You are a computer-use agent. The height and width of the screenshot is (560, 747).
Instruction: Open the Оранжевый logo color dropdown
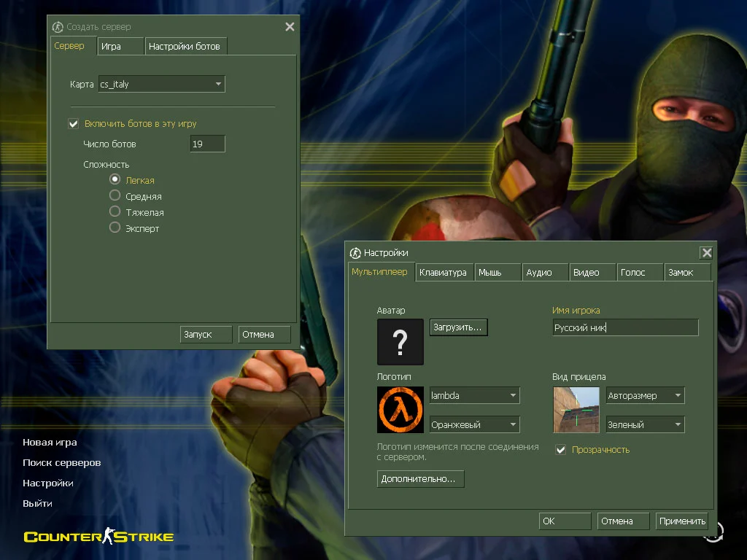[474, 424]
